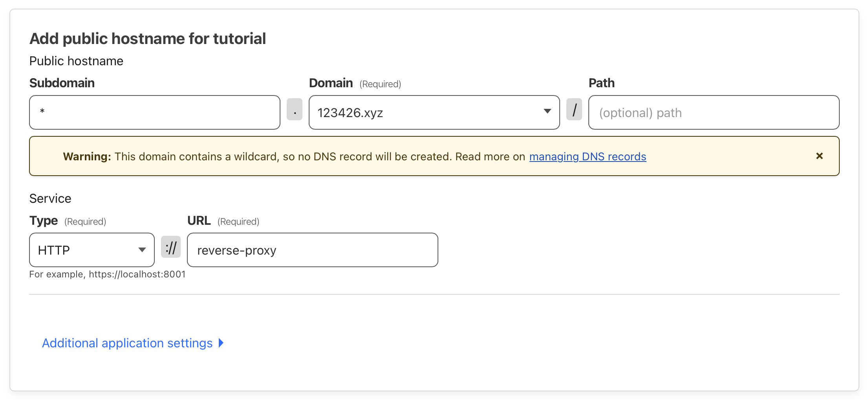Click the dot separator after Subdomain field
Screen dimensions: 868x400
[x=295, y=110]
